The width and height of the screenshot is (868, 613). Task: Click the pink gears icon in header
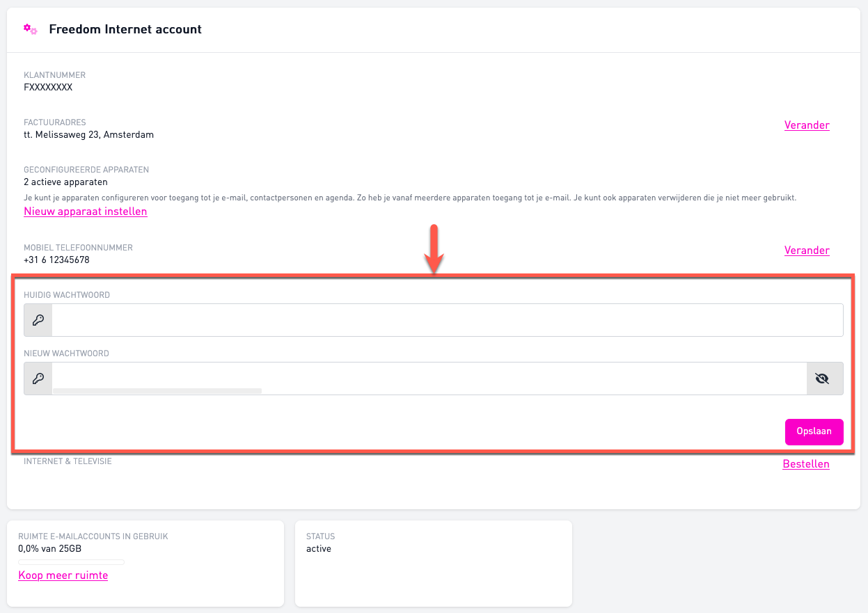pos(30,29)
